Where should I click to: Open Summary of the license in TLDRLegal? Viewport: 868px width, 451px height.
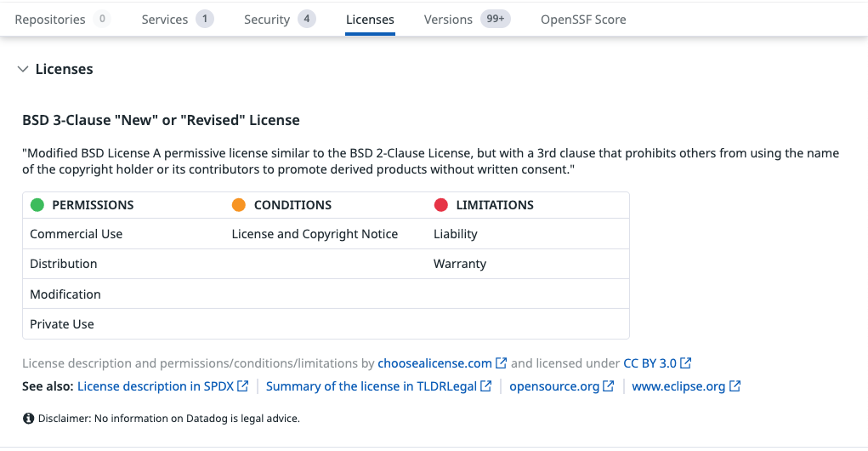point(372,386)
